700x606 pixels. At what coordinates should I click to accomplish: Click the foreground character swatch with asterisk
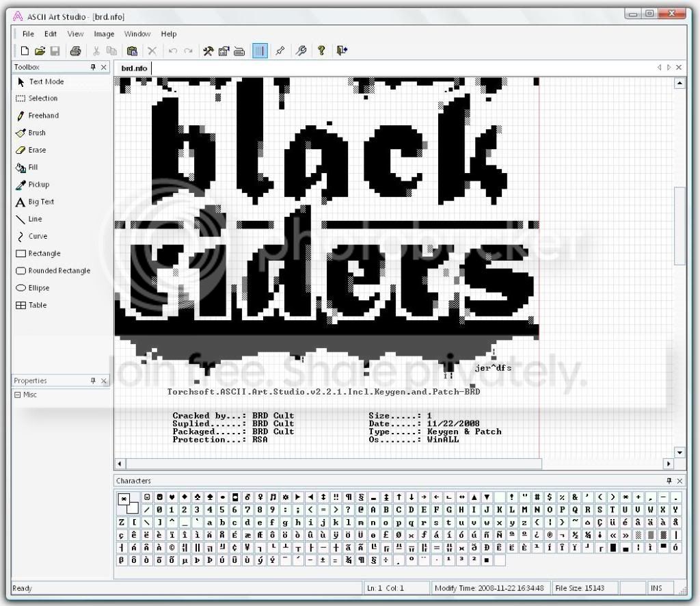click(x=124, y=499)
